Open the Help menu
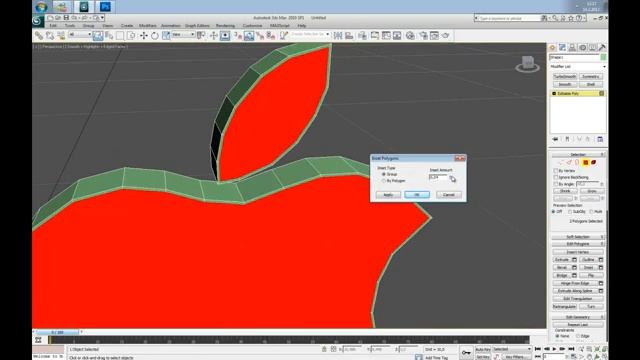 (302, 26)
